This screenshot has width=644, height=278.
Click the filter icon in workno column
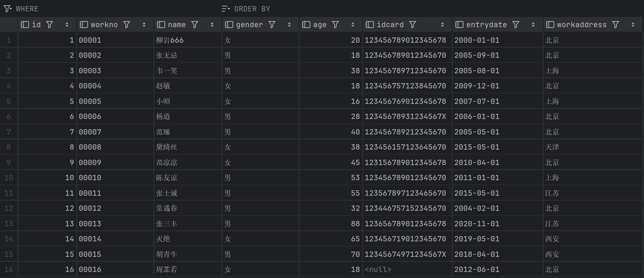coord(127,25)
